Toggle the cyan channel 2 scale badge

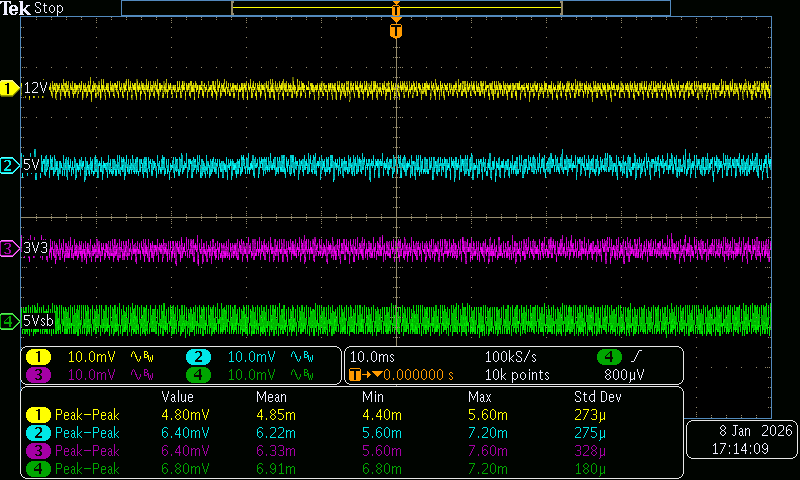198,357
